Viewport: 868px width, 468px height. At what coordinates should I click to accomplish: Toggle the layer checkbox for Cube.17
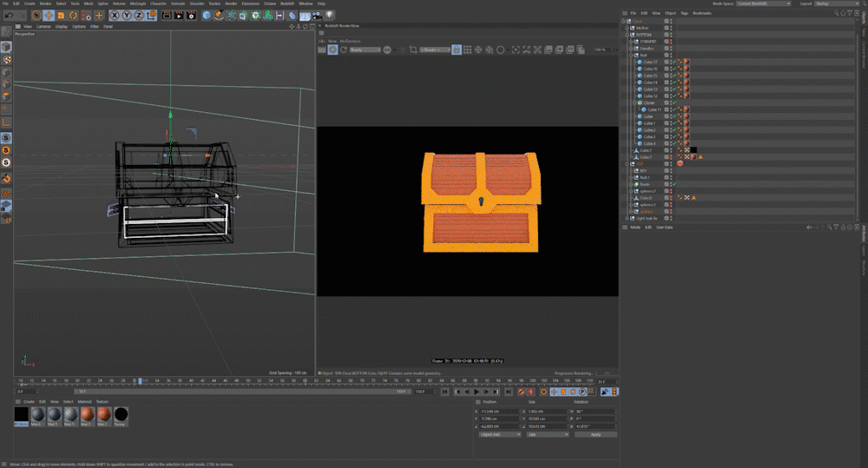[x=667, y=63]
